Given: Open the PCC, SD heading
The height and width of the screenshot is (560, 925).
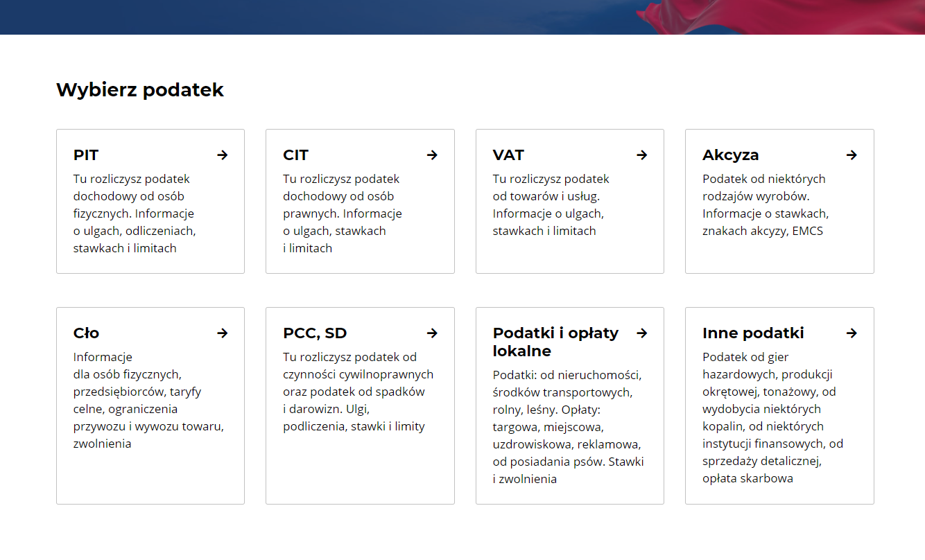Looking at the screenshot, I should (315, 333).
